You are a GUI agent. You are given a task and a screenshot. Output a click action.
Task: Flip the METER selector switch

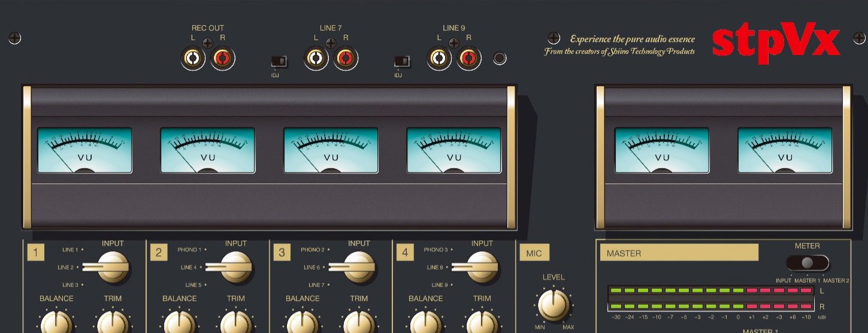[807, 263]
